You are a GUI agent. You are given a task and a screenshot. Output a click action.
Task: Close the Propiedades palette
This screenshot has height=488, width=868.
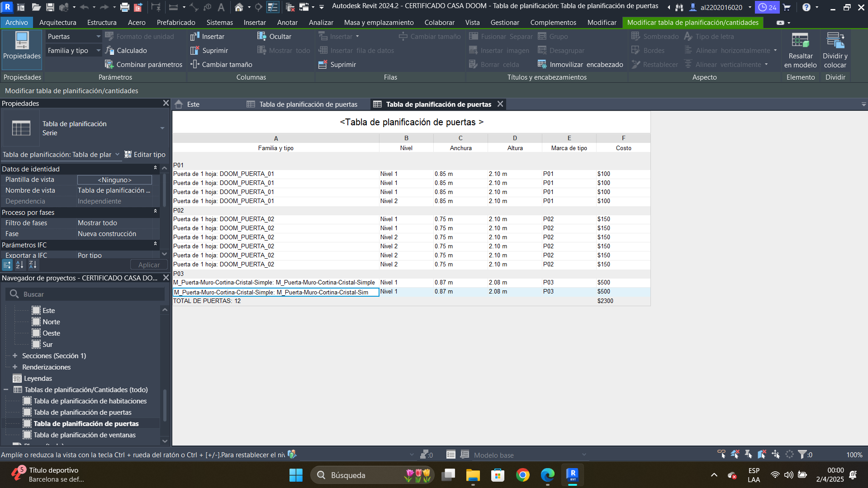pos(166,104)
